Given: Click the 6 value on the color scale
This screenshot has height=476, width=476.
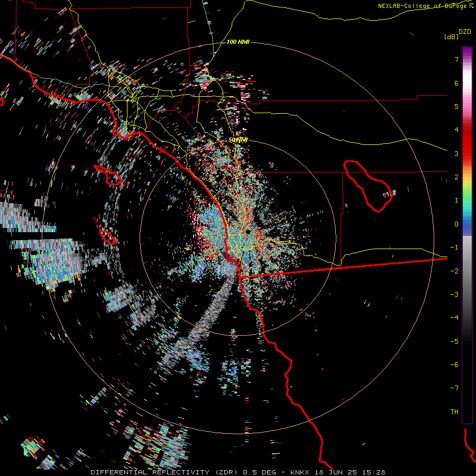Looking at the screenshot, I should pos(456,83).
